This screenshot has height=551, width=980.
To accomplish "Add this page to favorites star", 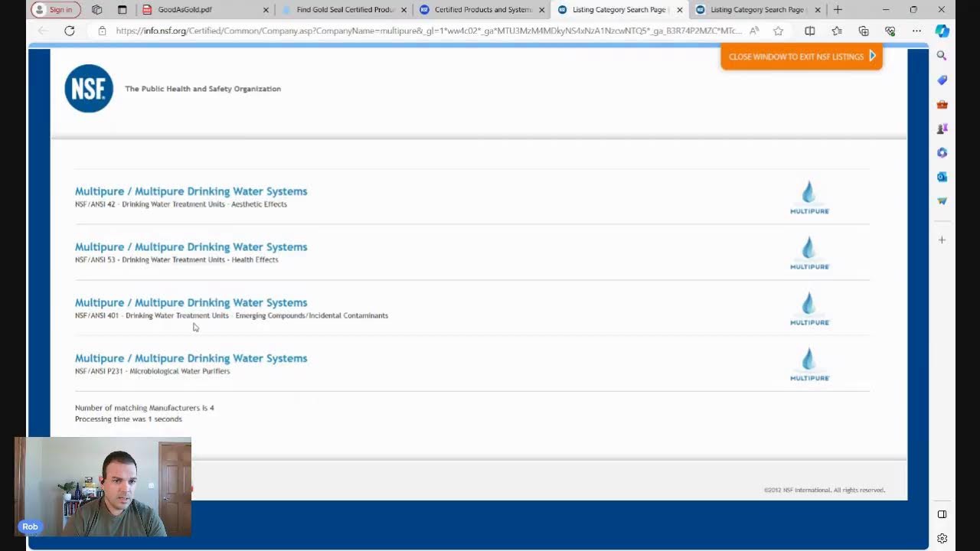I will (x=779, y=31).
